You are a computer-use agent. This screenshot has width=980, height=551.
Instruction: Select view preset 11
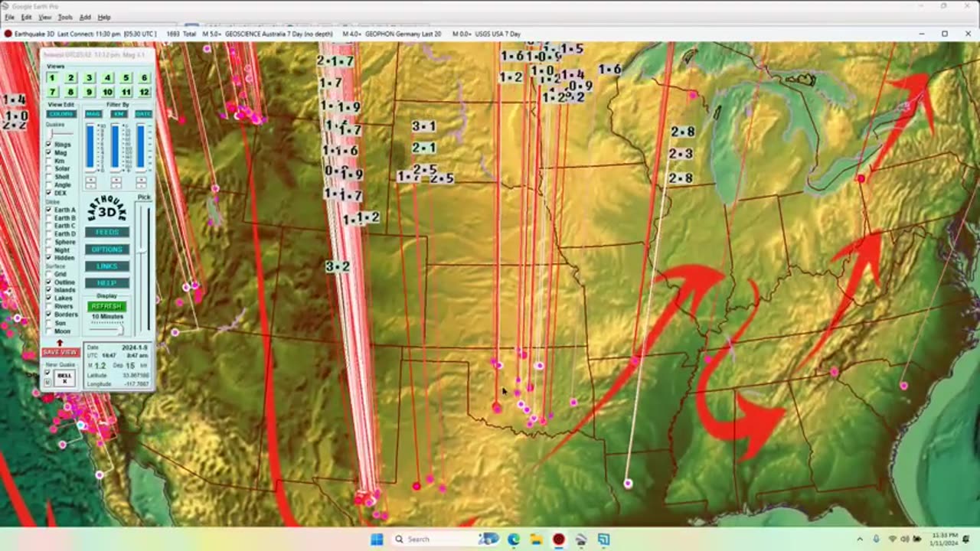pos(126,92)
